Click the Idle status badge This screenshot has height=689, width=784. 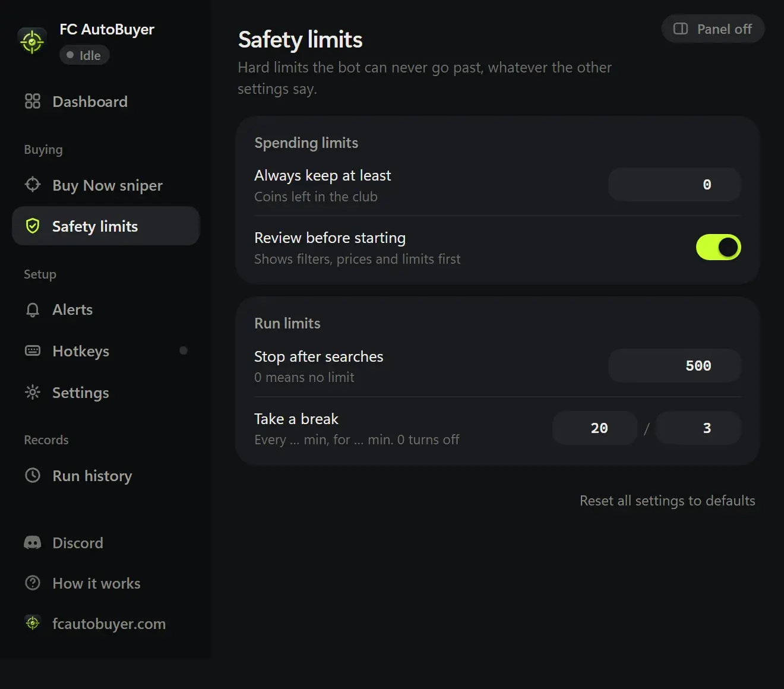84,55
